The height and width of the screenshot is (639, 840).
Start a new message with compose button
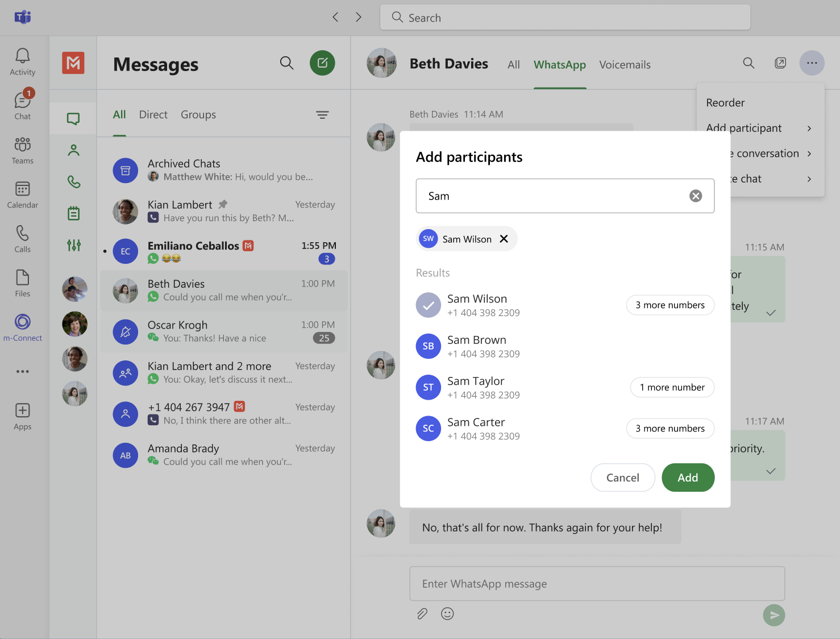coord(322,63)
